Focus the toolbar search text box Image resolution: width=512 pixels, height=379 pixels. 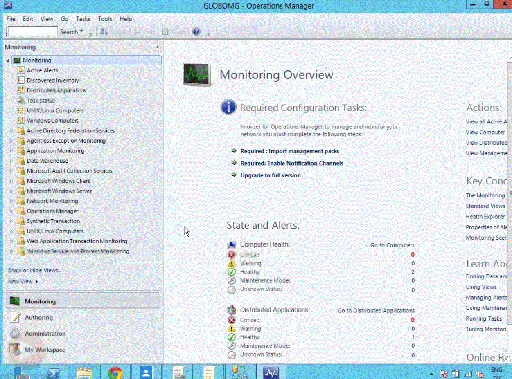point(32,32)
